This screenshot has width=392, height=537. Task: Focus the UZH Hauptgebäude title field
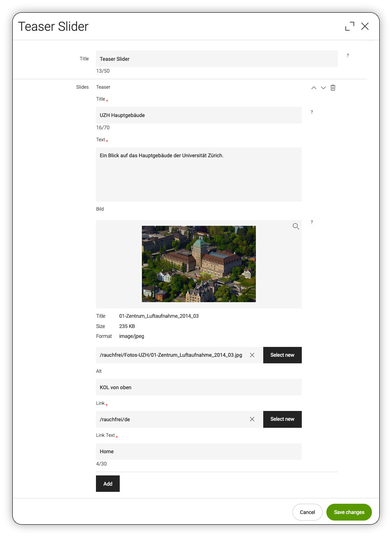[199, 115]
